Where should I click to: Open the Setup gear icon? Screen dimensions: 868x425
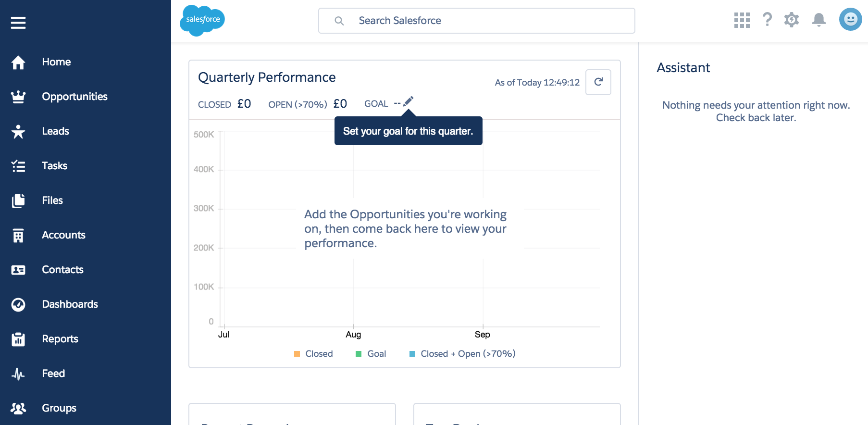pyautogui.click(x=791, y=20)
